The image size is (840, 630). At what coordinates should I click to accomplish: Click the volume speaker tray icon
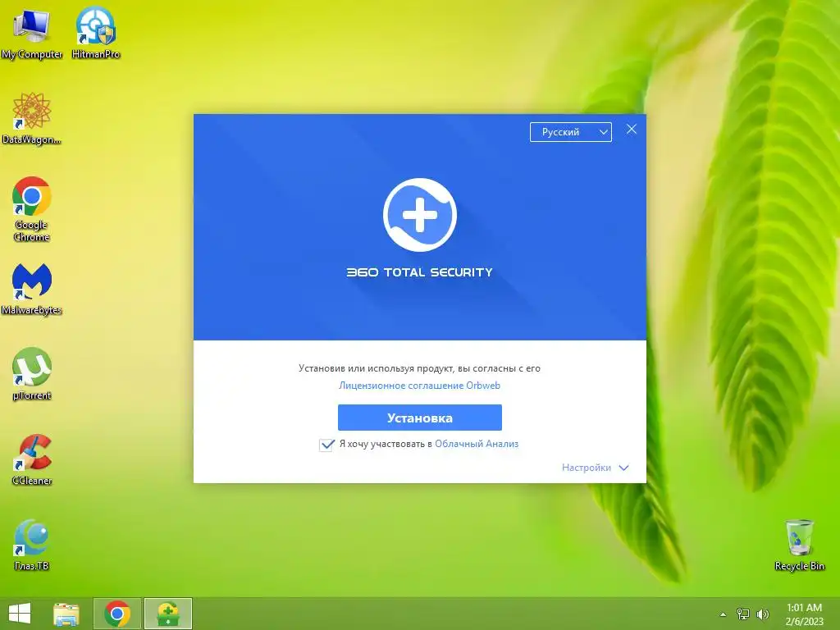762,614
